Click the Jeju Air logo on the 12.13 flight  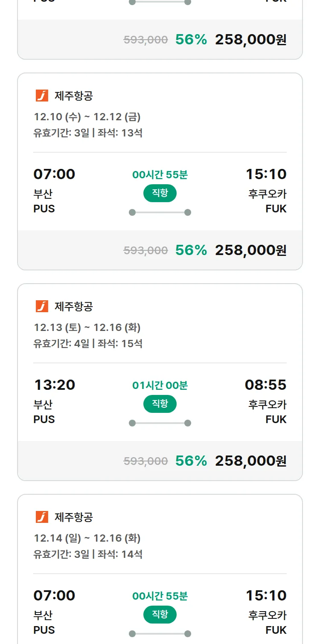click(42, 306)
